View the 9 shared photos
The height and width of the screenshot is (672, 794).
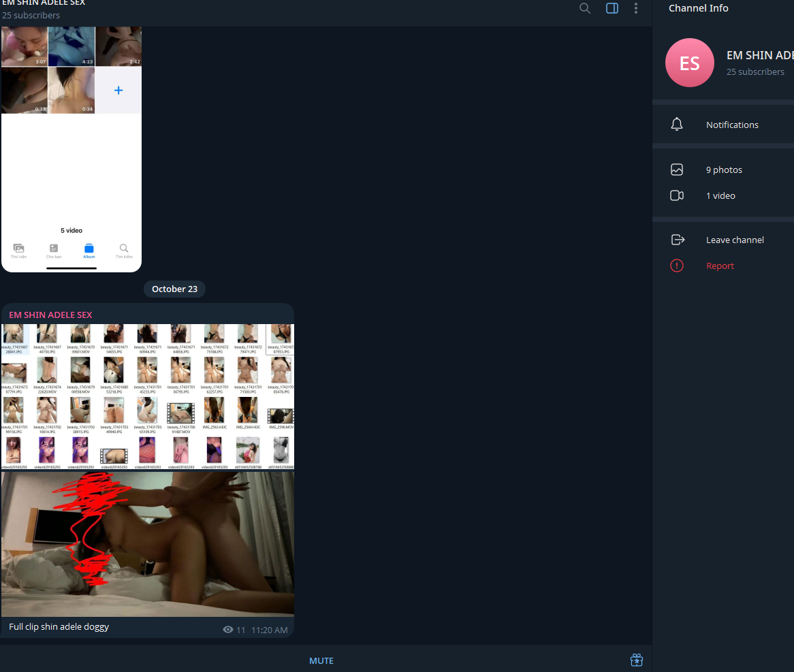[723, 169]
